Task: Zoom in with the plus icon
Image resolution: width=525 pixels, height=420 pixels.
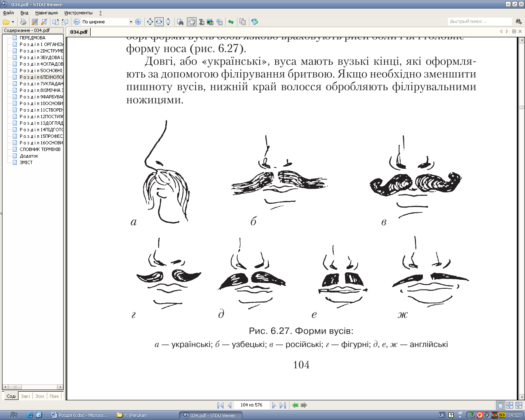Action: tap(138, 22)
